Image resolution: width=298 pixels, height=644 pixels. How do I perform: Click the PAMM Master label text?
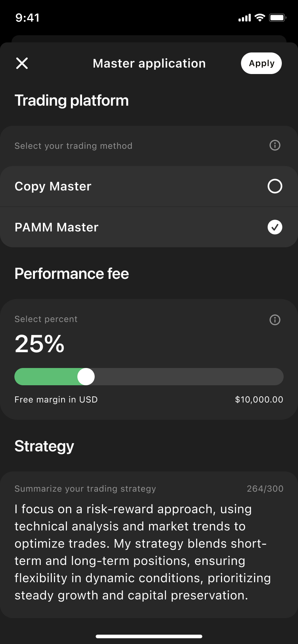(57, 227)
